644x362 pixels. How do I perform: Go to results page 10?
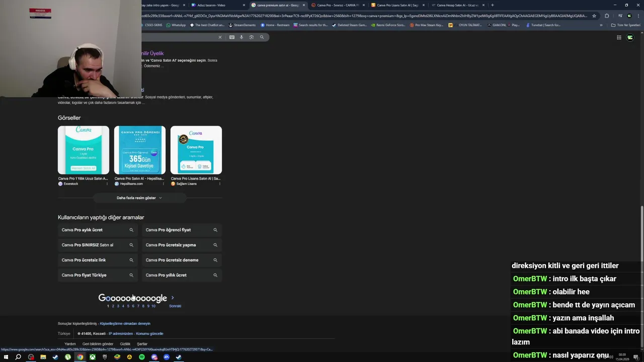153,306
